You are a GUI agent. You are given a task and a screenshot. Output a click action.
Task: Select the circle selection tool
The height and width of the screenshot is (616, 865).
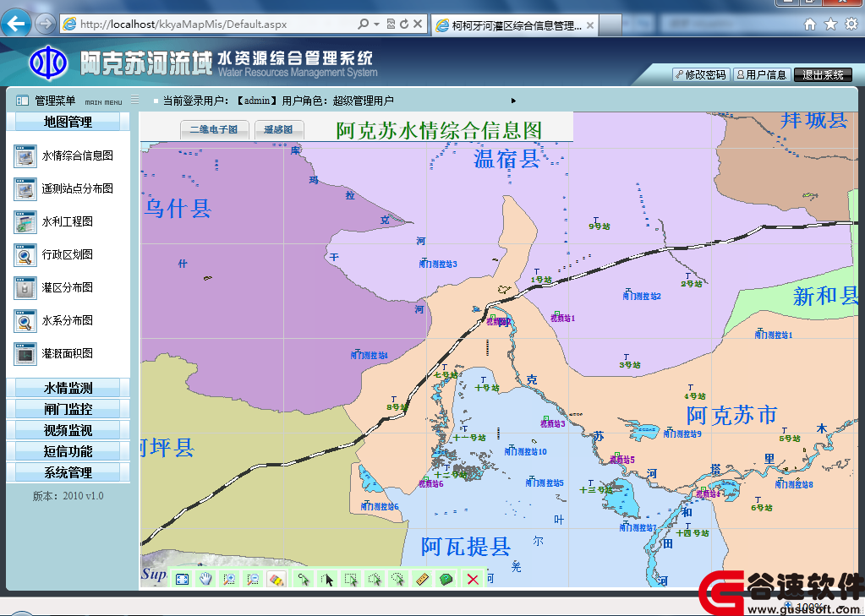coord(397,579)
